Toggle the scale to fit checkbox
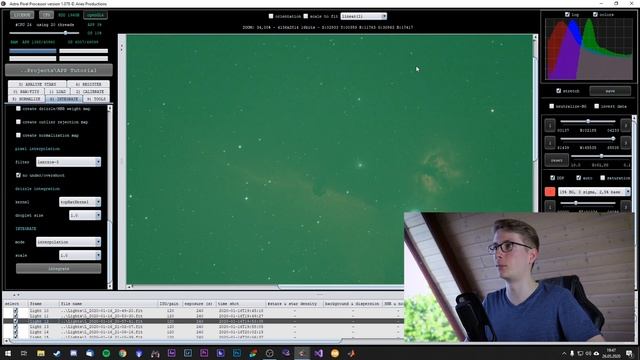 click(306, 16)
